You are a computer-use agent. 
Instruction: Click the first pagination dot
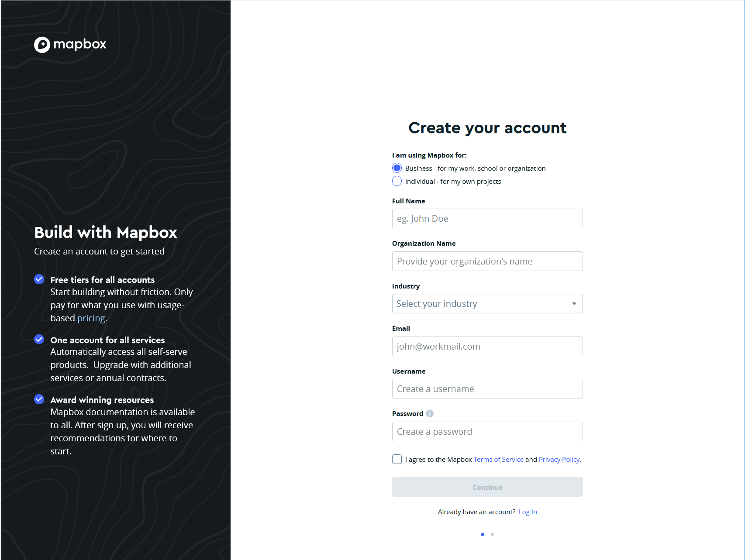[483, 534]
